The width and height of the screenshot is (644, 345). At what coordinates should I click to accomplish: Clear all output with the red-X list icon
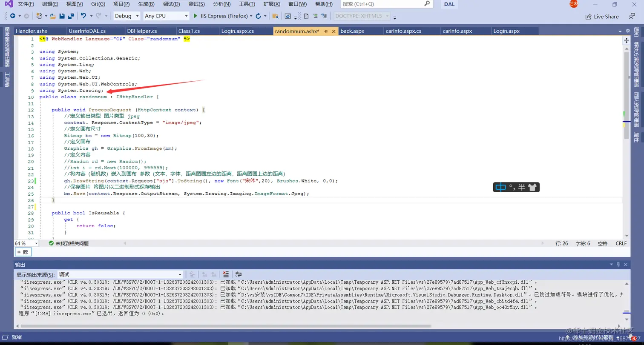[x=226, y=274]
